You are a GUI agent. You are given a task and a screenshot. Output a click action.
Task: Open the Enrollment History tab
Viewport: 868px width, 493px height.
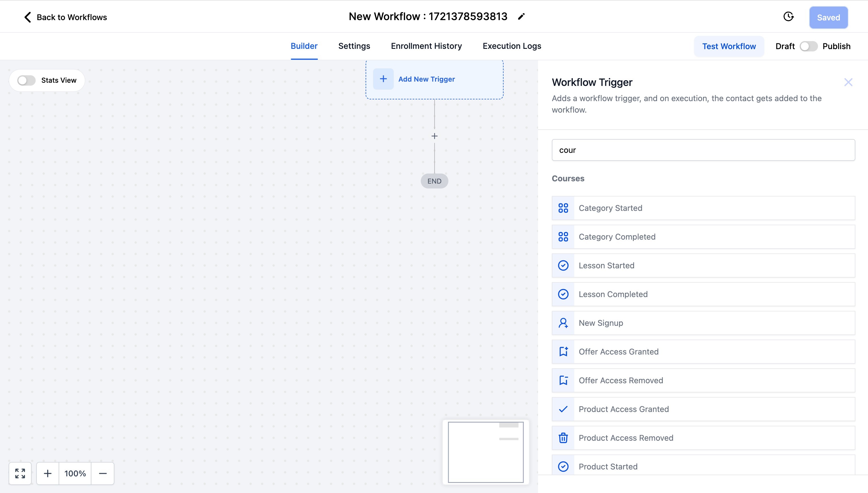click(426, 46)
